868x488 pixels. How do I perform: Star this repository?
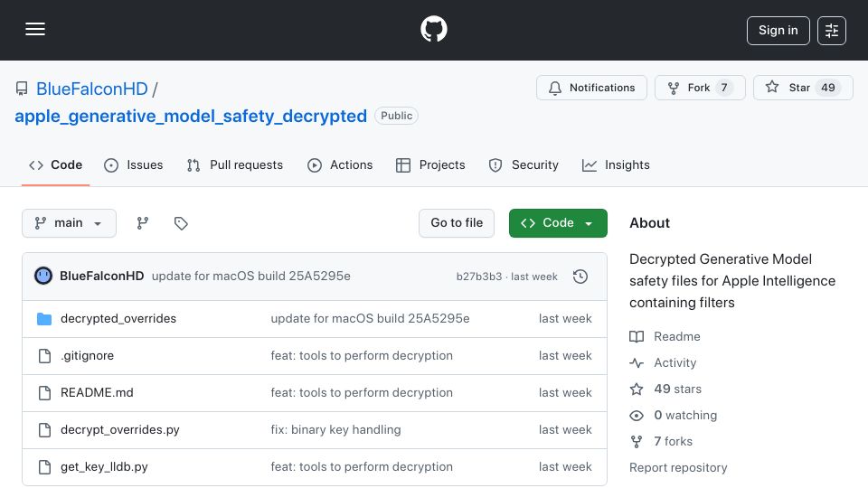tap(803, 88)
